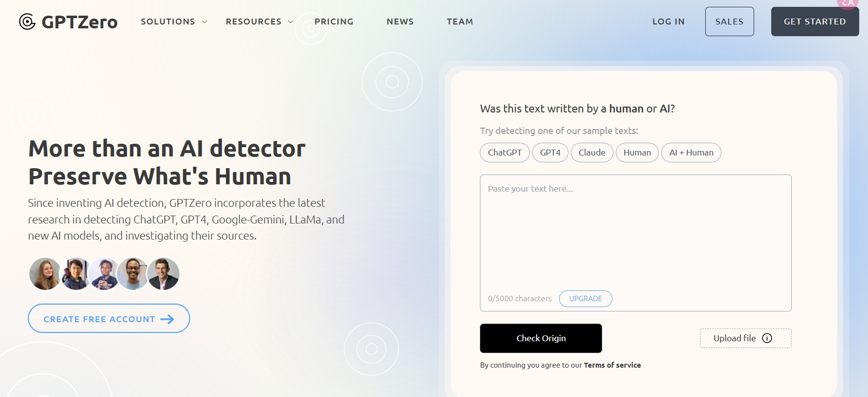Click the first team member avatar photo
This screenshot has width=868, height=397.
pyautogui.click(x=45, y=274)
